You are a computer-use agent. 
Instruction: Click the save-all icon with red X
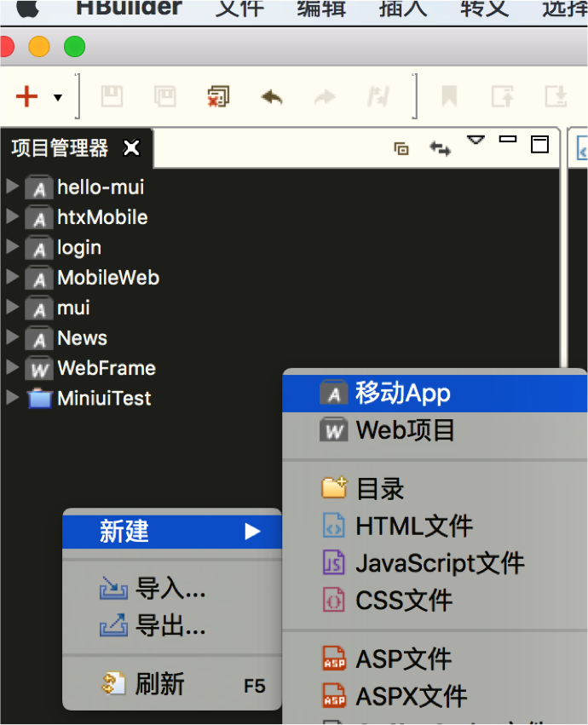pos(218,97)
